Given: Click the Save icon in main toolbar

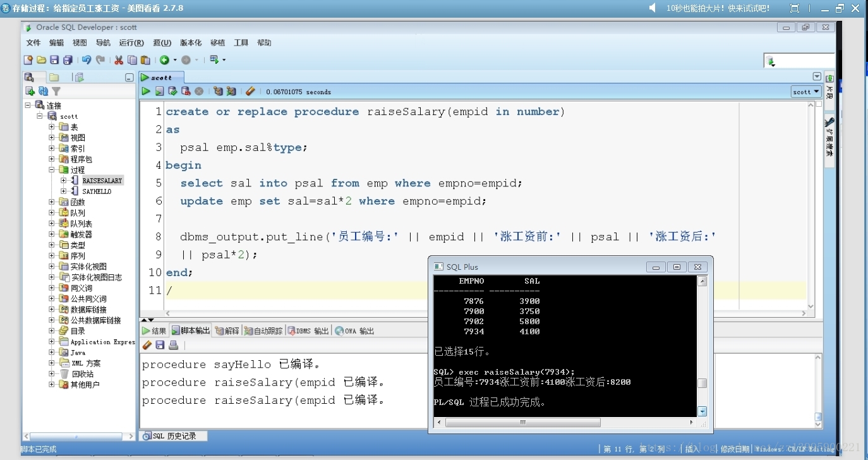Looking at the screenshot, I should pyautogui.click(x=54, y=60).
